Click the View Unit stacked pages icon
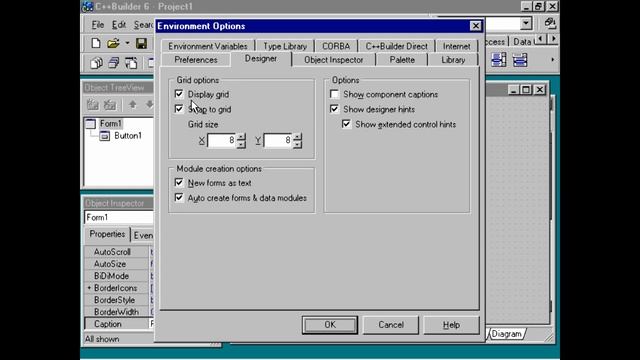 (x=96, y=63)
